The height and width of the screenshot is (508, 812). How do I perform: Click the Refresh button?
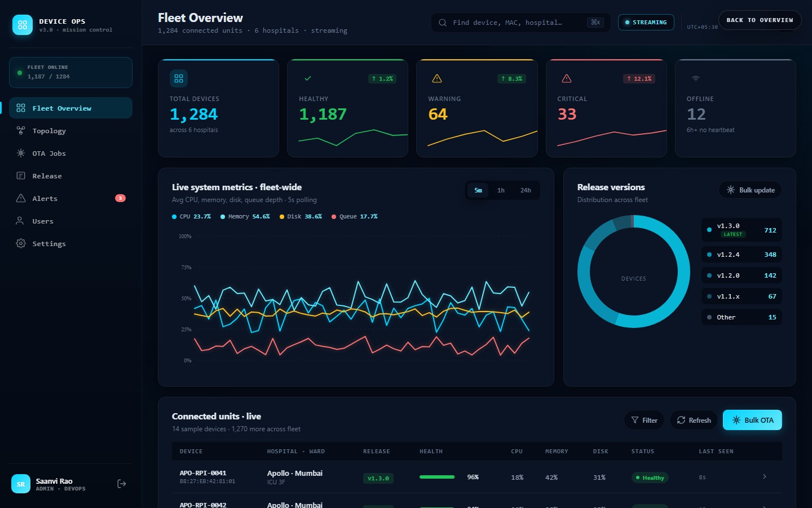click(x=694, y=420)
